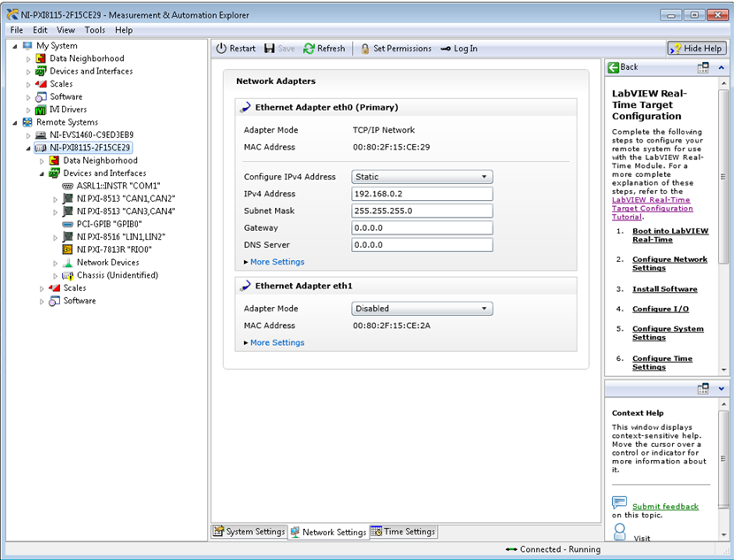This screenshot has width=734, height=560.
Task: Open the eth1 Adapter Mode dropdown
Action: [x=422, y=309]
